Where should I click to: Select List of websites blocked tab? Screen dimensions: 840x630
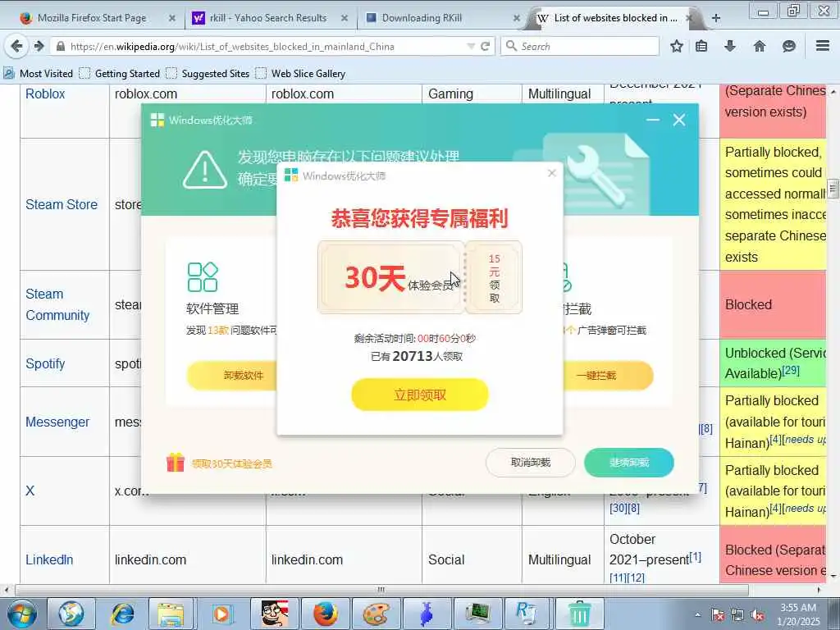pyautogui.click(x=615, y=18)
